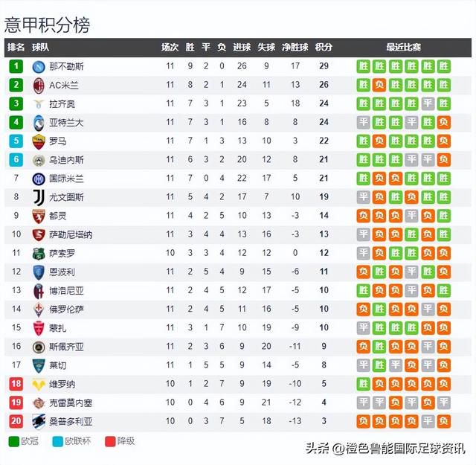Click the green 欧冠 legend swatch

pos(14,441)
